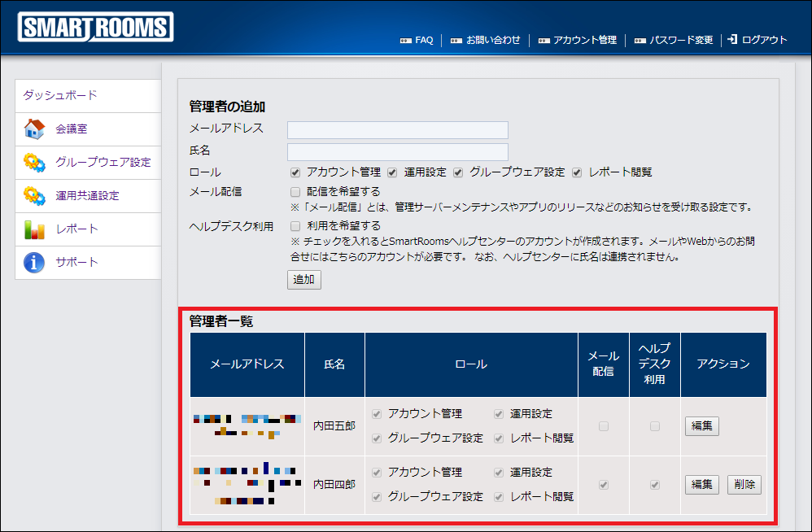
Task: Click the グループウェア設定 gear icon
Action: point(34,162)
